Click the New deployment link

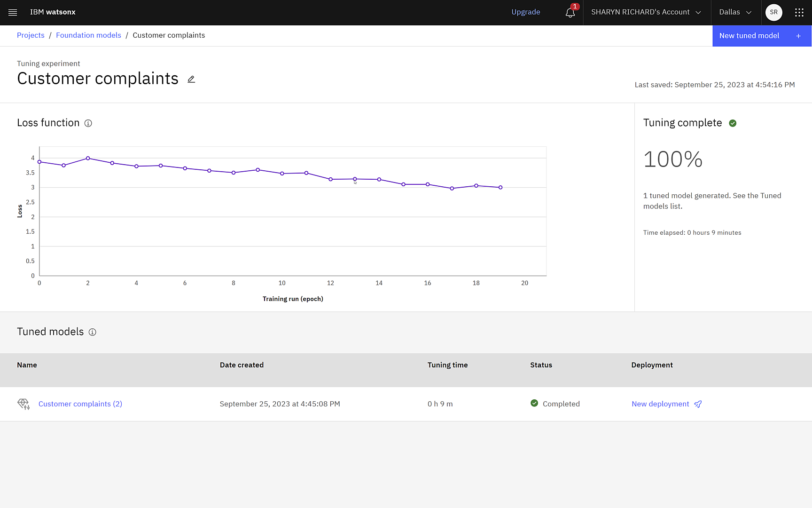tap(660, 404)
